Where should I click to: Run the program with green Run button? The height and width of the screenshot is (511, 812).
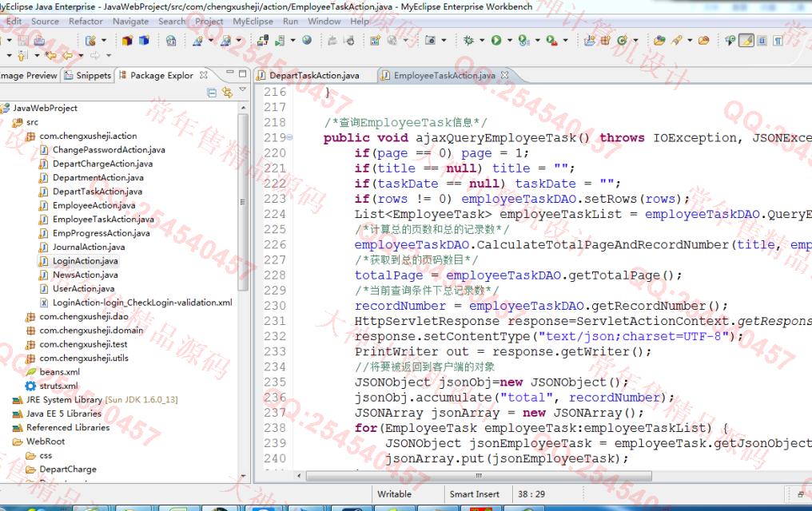[x=496, y=40]
